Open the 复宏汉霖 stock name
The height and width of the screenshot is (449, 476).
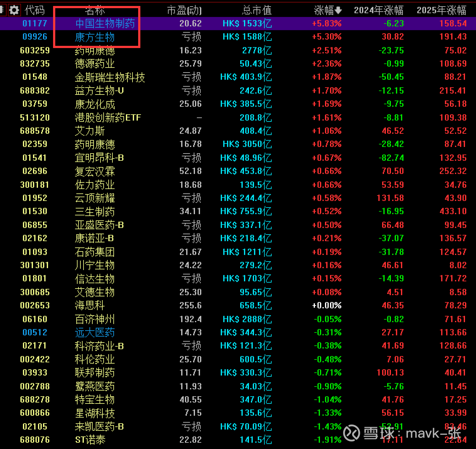click(95, 171)
